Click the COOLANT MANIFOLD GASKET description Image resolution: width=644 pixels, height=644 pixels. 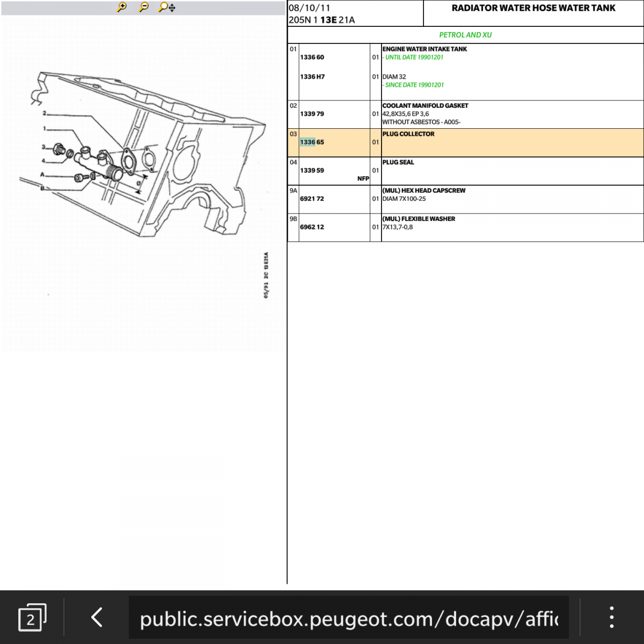pos(425,106)
